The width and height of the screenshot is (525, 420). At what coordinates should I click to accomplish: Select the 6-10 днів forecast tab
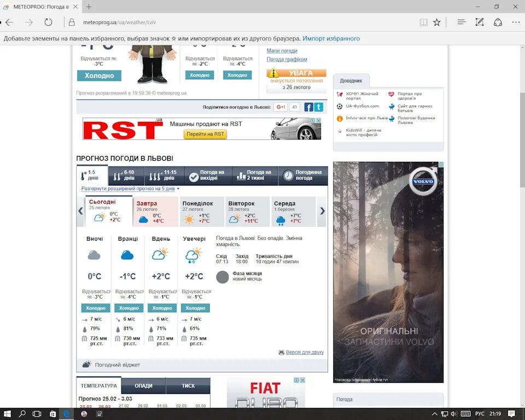[126, 175]
